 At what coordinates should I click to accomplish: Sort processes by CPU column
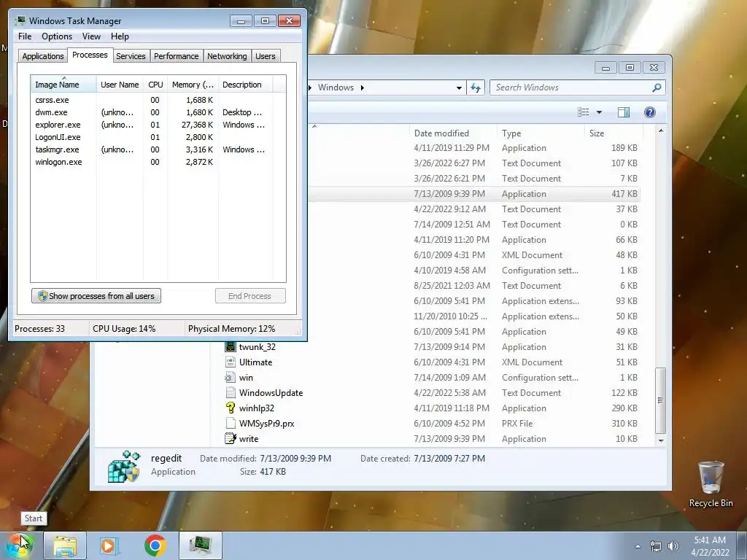[155, 85]
